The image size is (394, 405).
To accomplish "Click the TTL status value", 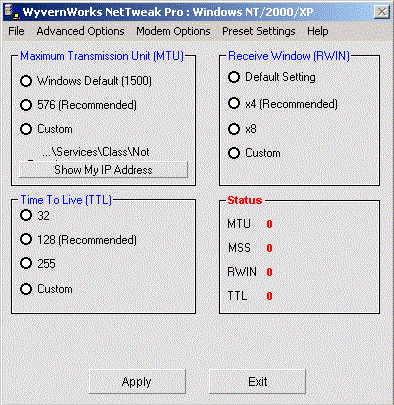I will [x=269, y=296].
